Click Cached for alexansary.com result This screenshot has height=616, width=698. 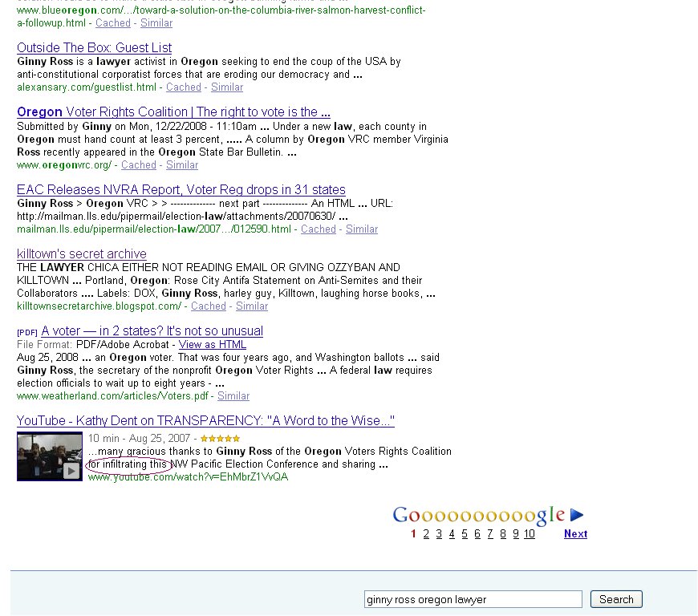184,87
